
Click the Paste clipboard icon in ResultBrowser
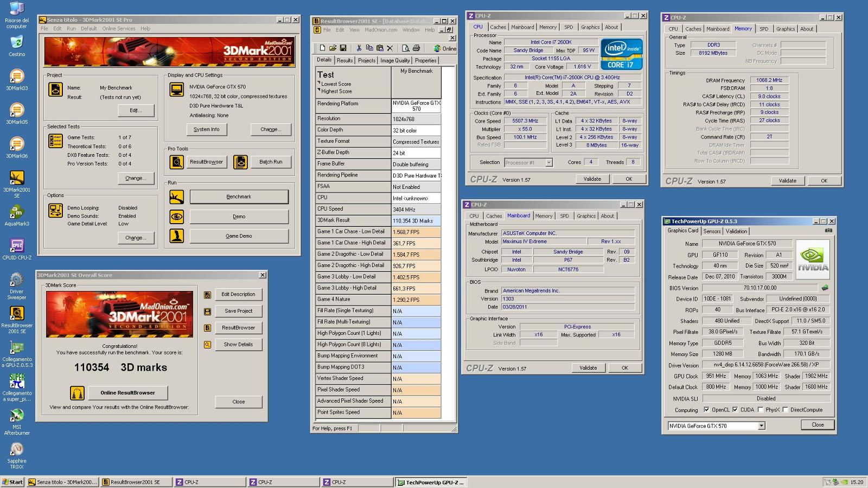(380, 48)
